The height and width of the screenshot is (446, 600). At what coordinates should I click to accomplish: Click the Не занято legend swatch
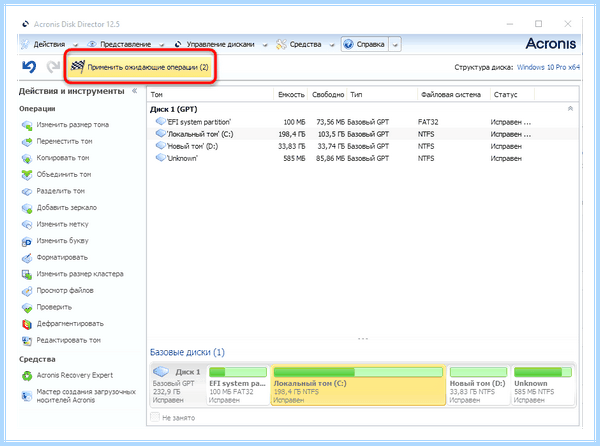tap(155, 417)
